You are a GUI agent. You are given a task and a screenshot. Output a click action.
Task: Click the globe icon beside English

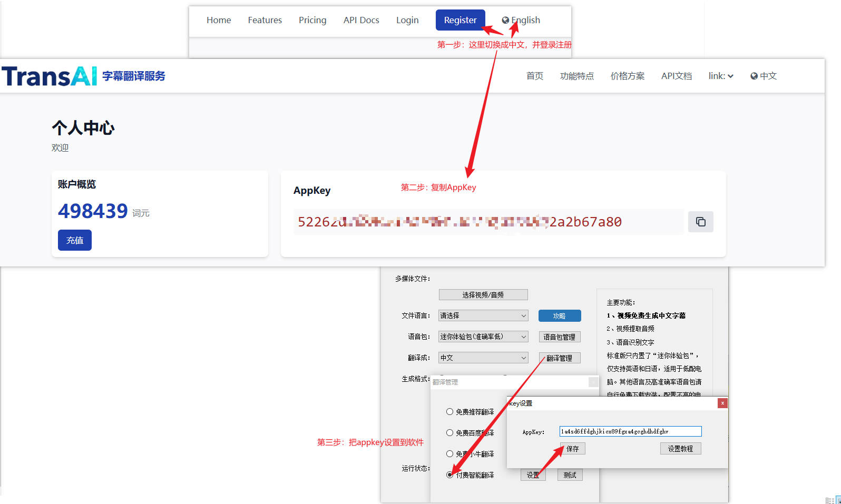505,20
